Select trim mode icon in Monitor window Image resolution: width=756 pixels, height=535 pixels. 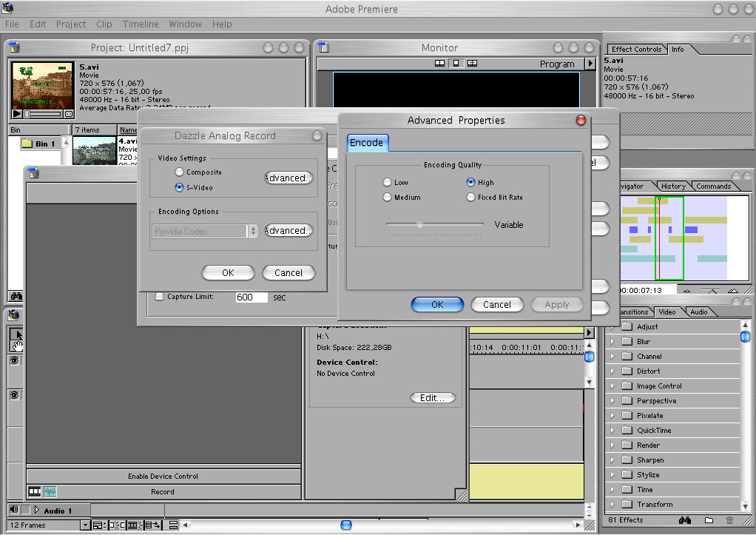pos(472,63)
